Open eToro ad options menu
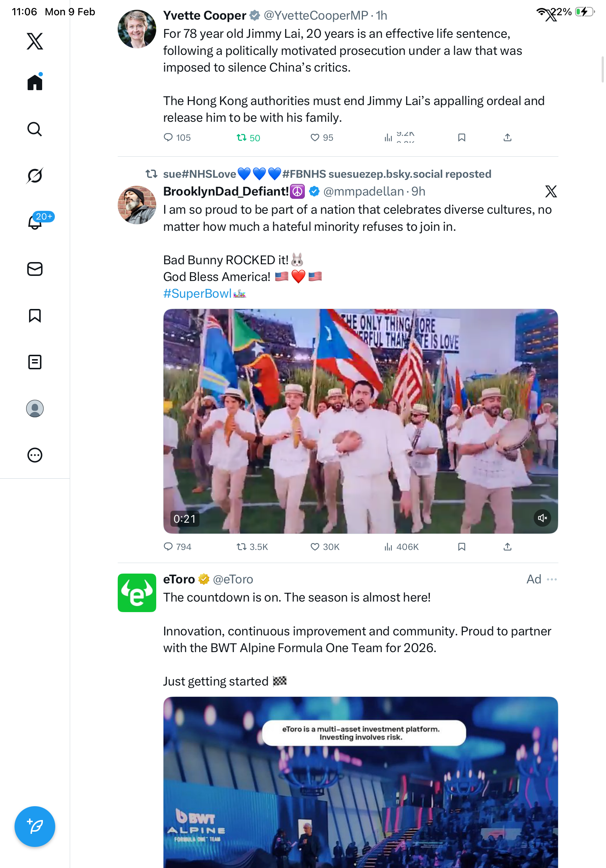606x868 pixels. click(x=552, y=579)
